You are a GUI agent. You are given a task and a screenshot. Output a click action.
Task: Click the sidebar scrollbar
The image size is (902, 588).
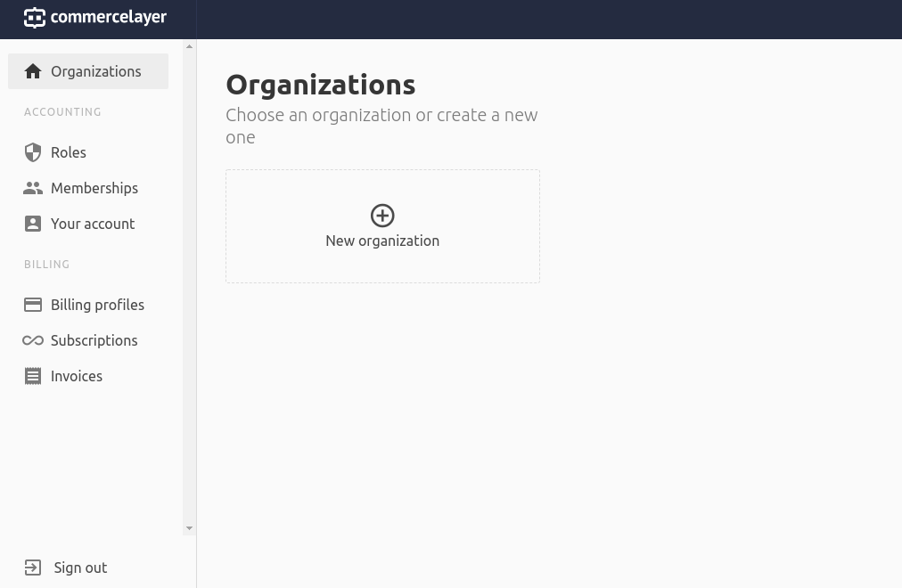(x=189, y=285)
